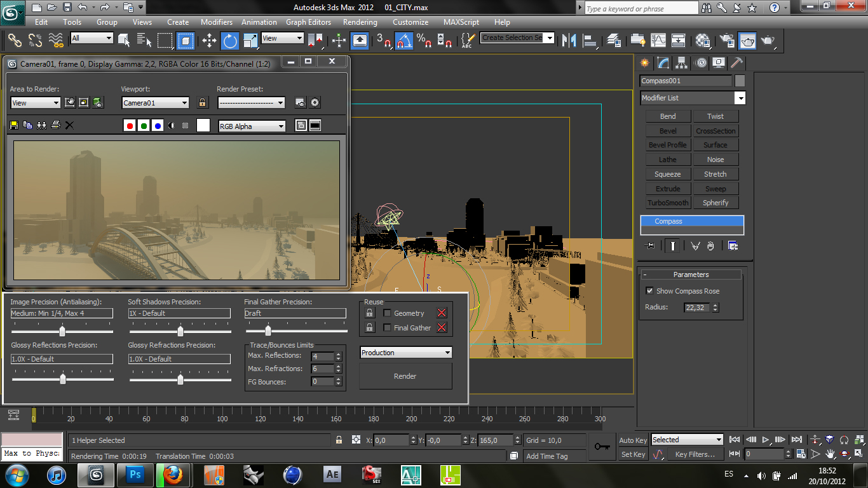
Task: Open Render Preset dropdown
Action: 252,103
